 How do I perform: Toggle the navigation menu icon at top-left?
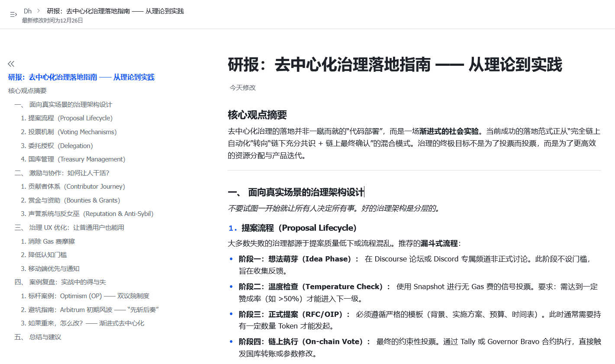(13, 14)
